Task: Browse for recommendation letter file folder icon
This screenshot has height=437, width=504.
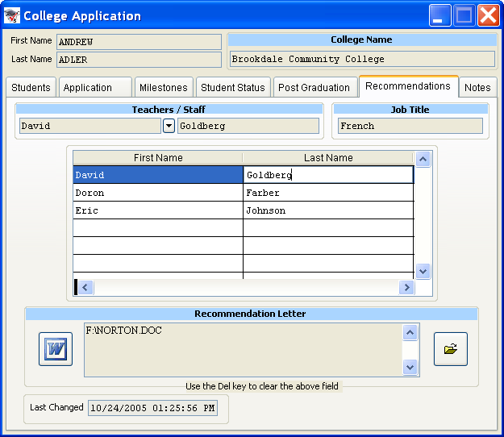Action: (x=450, y=349)
